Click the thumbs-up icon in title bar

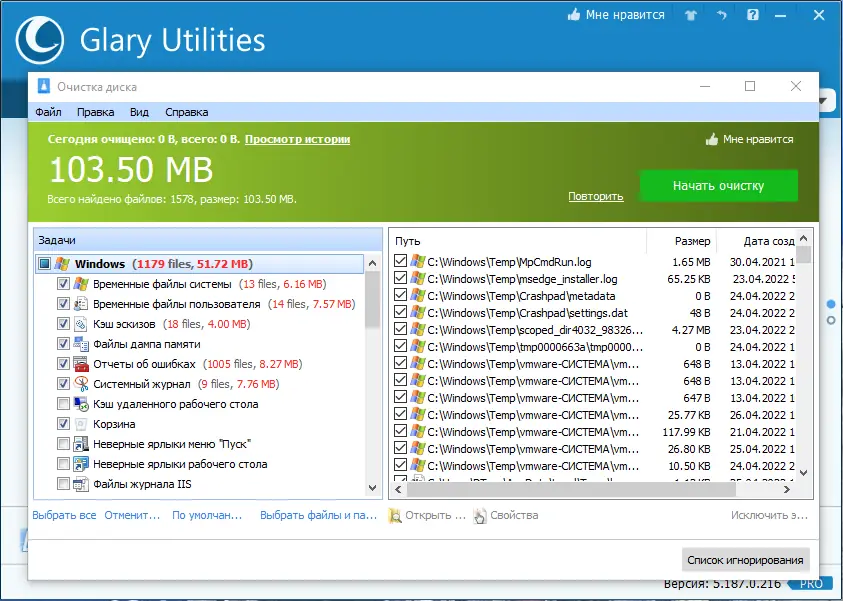tap(574, 15)
